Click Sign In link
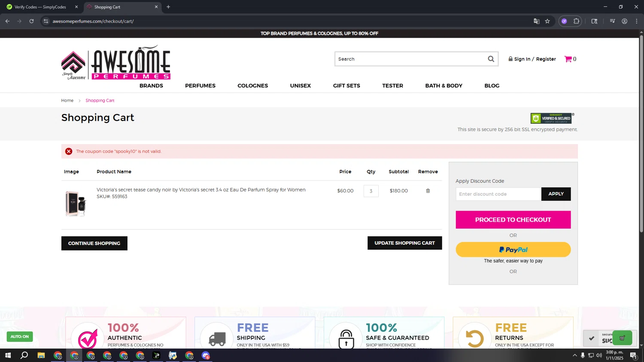The height and width of the screenshot is (362, 644). pos(522,59)
